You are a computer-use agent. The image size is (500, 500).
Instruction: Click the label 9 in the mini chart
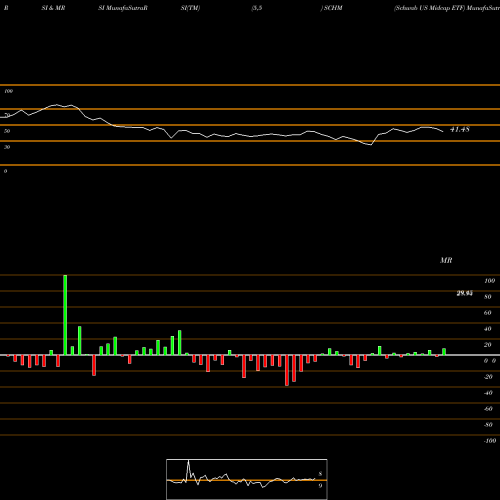pos(320,486)
